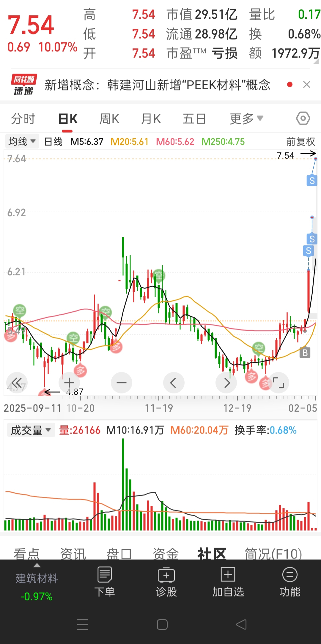Open 资讯 news tab
The width and height of the screenshot is (321, 644).
[73, 553]
